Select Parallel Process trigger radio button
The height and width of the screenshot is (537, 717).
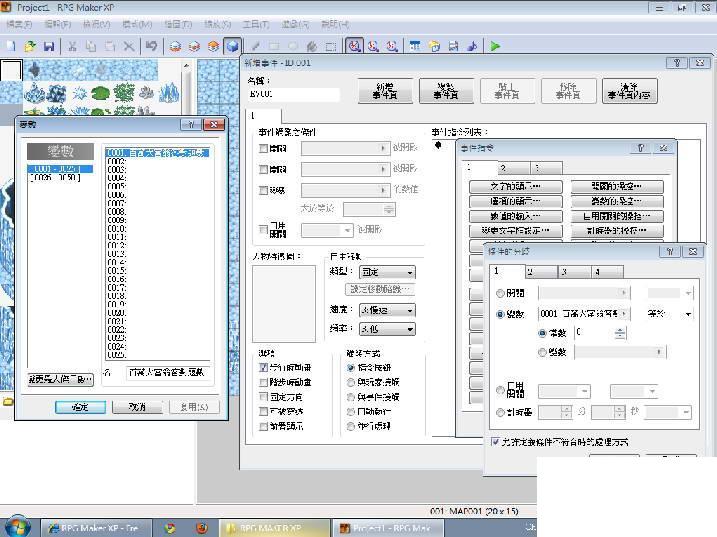click(x=351, y=426)
